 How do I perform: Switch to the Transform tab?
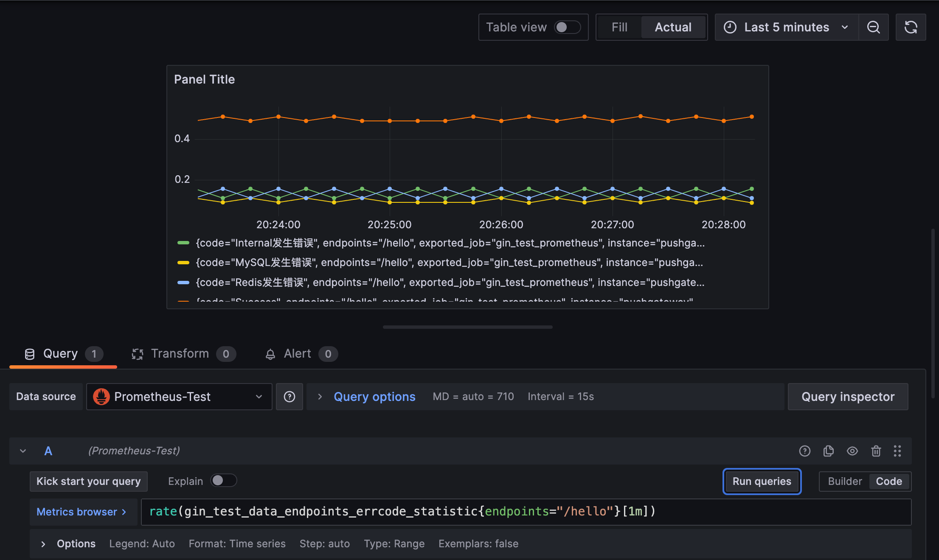point(184,354)
